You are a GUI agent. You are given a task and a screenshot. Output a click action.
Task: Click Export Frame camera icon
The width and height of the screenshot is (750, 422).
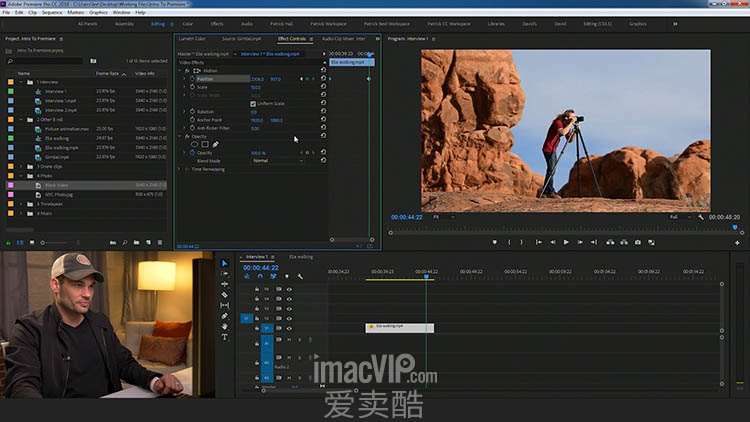click(637, 242)
